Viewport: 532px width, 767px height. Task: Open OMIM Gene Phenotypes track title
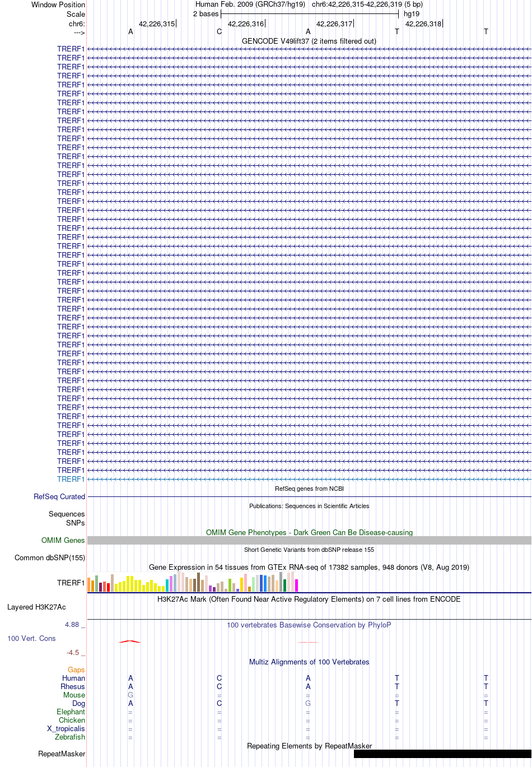point(309,533)
